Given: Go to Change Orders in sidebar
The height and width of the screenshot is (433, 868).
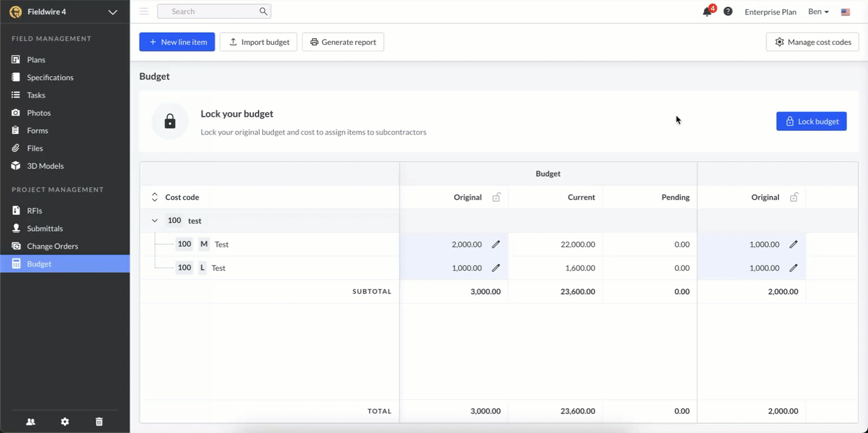Looking at the screenshot, I should [52, 246].
